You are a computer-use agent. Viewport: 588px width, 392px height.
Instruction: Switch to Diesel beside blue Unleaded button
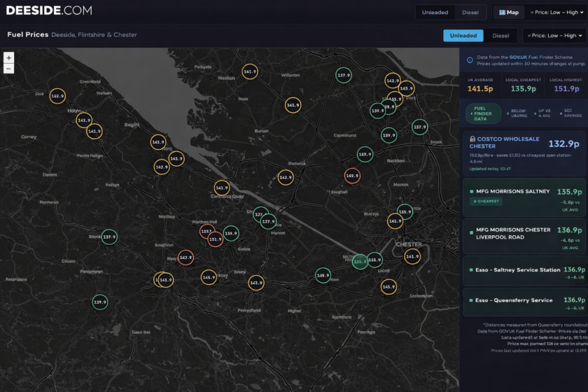tap(500, 36)
